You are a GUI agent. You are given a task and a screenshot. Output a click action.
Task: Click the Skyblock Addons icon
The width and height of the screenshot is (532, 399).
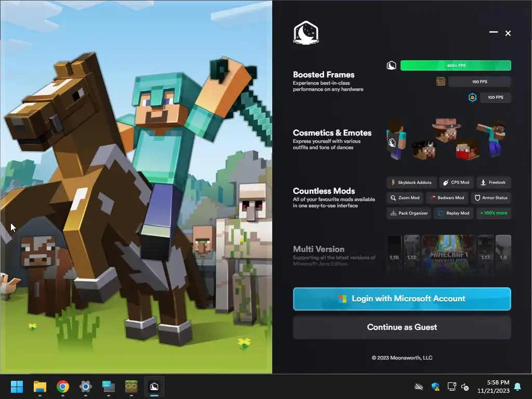[x=393, y=182]
